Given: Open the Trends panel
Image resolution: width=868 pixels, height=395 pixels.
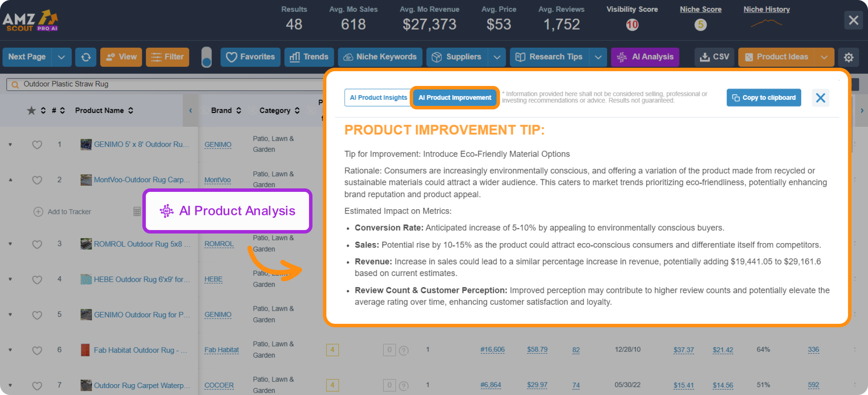Looking at the screenshot, I should [x=309, y=57].
